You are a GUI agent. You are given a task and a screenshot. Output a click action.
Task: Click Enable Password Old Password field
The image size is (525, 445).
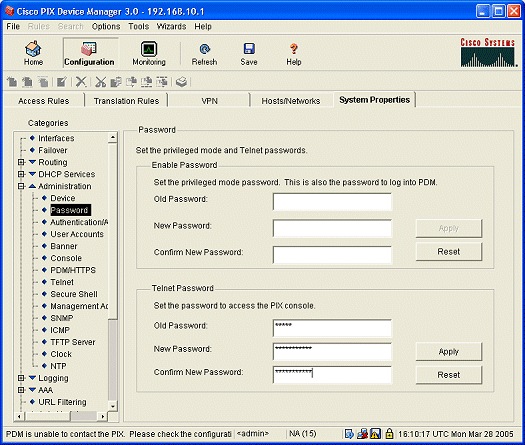click(332, 202)
